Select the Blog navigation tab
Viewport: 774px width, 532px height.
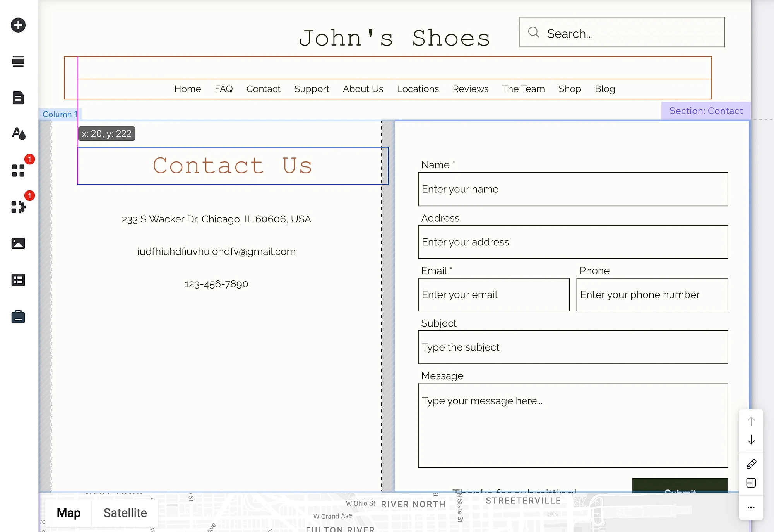[x=605, y=89]
